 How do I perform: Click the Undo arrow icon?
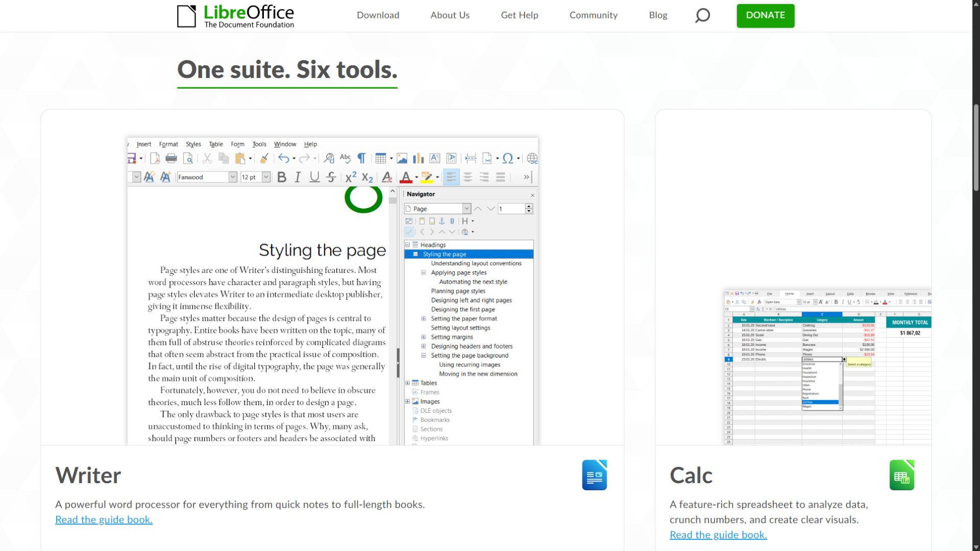284,159
